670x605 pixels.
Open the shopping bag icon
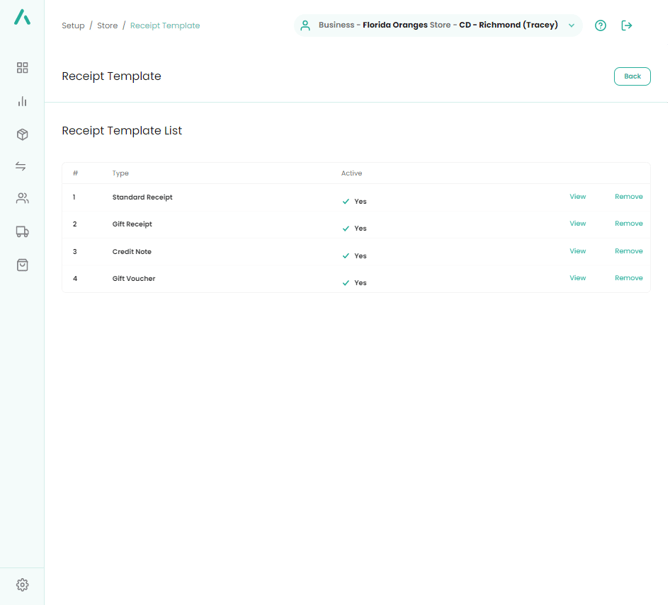tap(22, 265)
